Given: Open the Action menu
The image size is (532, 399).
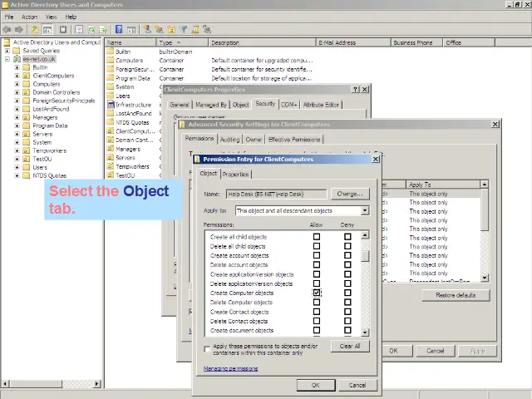Looking at the screenshot, I should click(30, 17).
